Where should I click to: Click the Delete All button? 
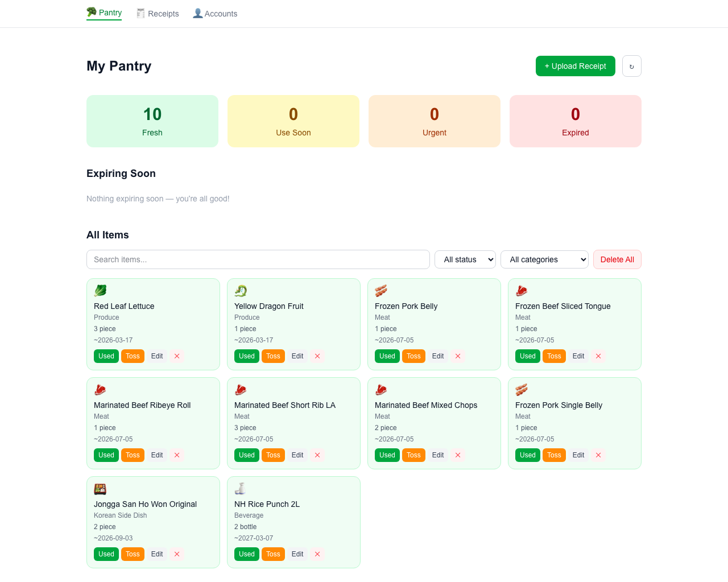coord(617,259)
